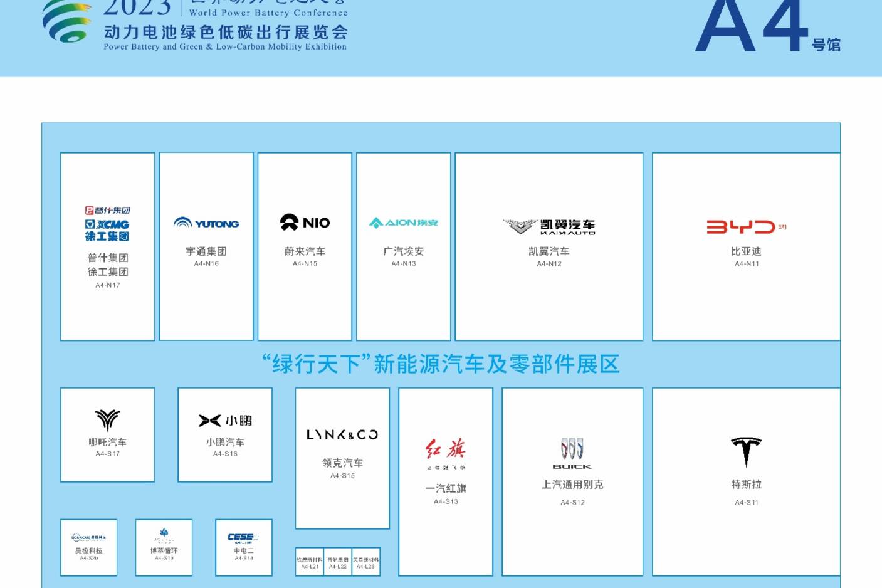Select the 小鹏汽车 booth label

click(x=225, y=442)
